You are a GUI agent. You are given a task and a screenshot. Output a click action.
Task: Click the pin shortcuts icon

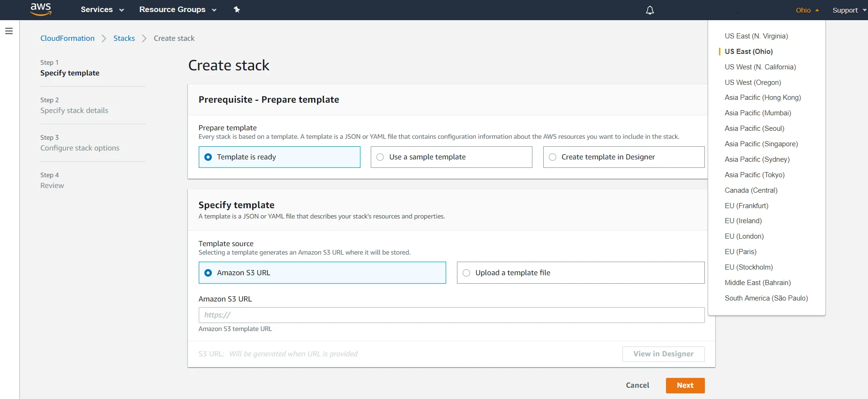coord(237,9)
